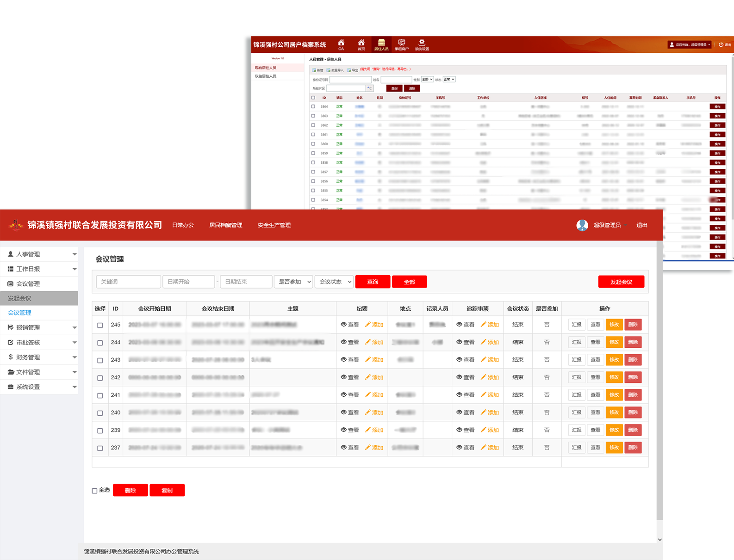The width and height of the screenshot is (734, 560).
Task: Click 添加 pencil for 追踪事项 row 243
Action: click(x=483, y=360)
